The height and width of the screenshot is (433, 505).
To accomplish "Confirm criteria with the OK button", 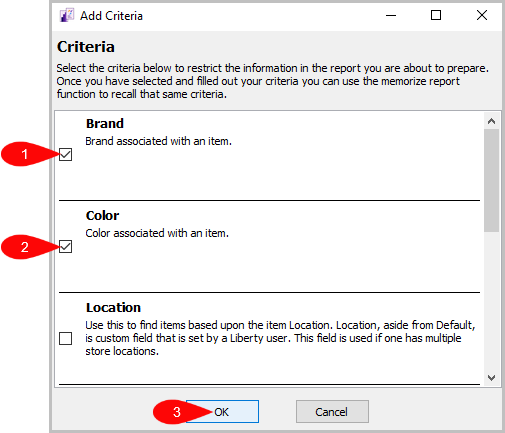I will click(x=222, y=412).
